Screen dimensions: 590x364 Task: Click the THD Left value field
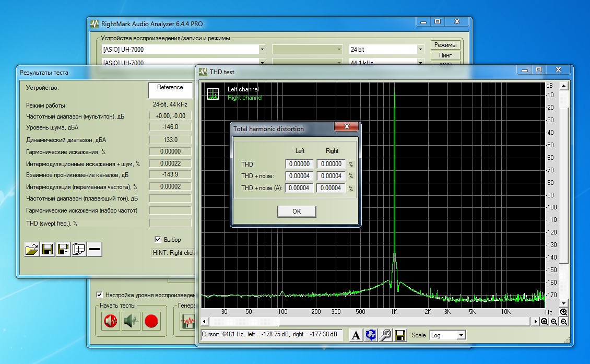[x=300, y=164]
